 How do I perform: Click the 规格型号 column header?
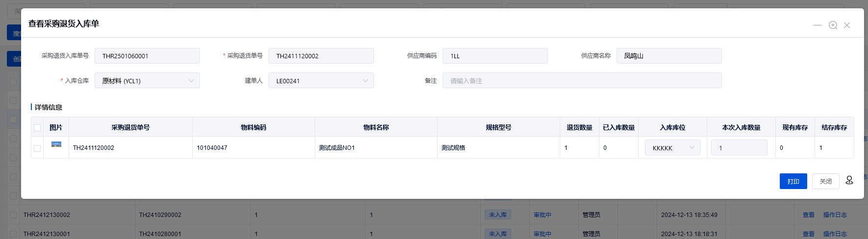[x=498, y=127]
